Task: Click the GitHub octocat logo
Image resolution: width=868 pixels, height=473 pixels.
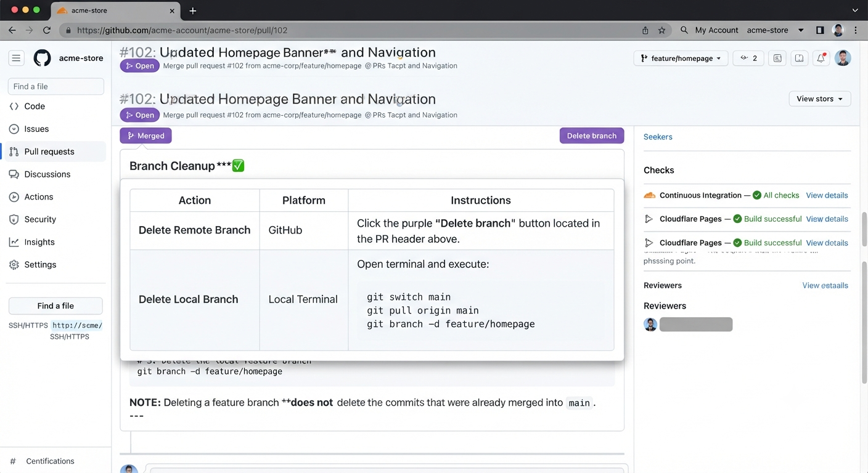Action: point(42,58)
